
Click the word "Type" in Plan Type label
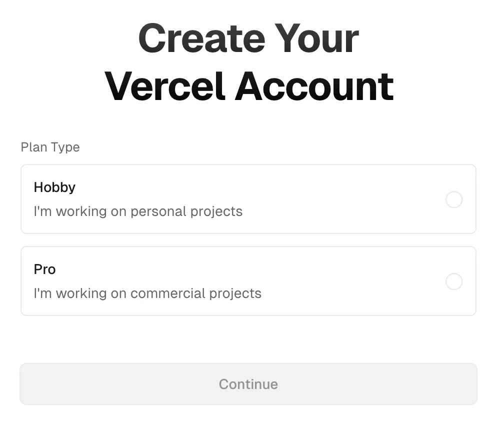[65, 147]
